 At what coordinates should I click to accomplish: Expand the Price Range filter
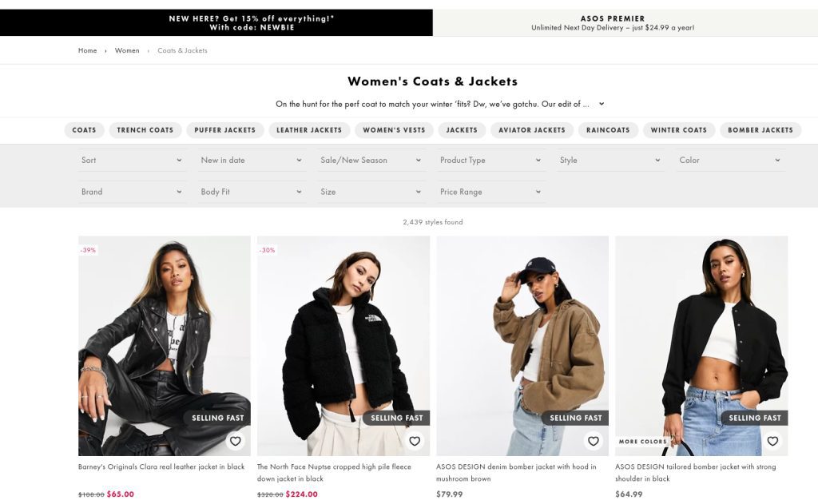click(490, 192)
